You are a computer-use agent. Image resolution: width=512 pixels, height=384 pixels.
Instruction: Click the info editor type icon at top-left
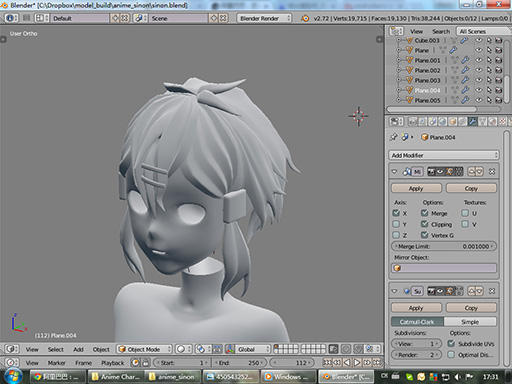[x=11, y=18]
